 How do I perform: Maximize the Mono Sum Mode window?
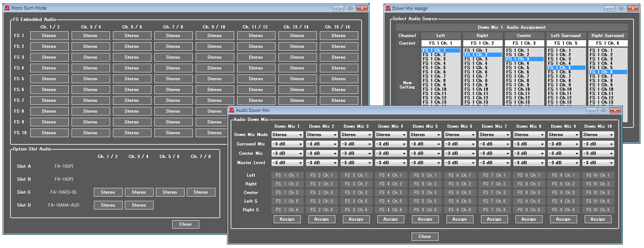click(350, 8)
